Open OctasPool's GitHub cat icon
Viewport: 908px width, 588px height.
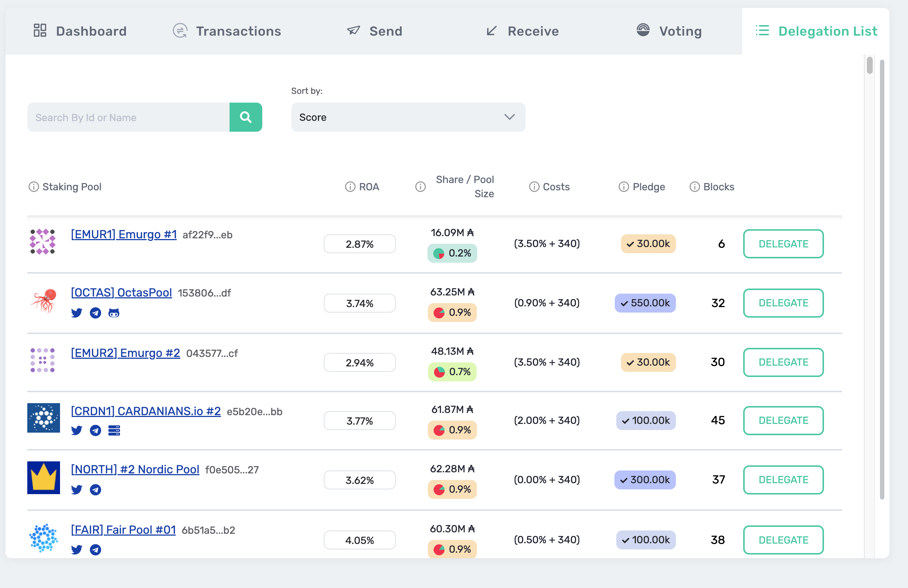[114, 313]
